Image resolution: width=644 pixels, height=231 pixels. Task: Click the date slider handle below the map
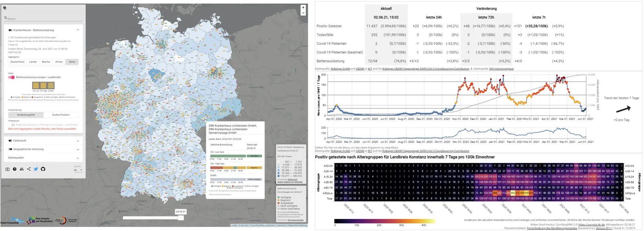[x=181, y=218]
